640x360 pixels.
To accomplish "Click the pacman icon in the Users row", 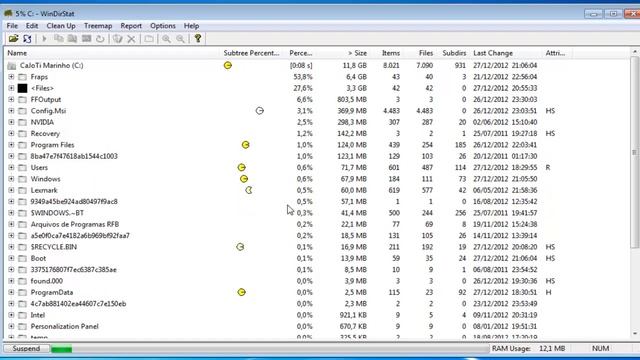I will 241,168.
